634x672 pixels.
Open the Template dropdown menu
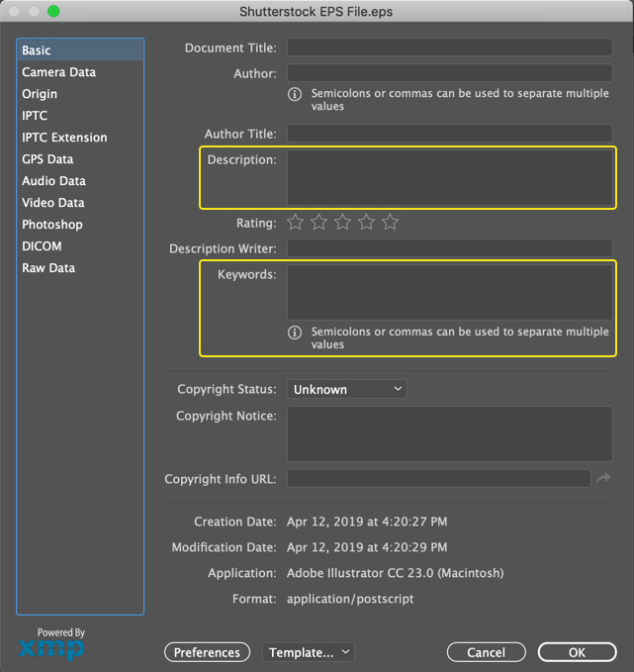308,652
